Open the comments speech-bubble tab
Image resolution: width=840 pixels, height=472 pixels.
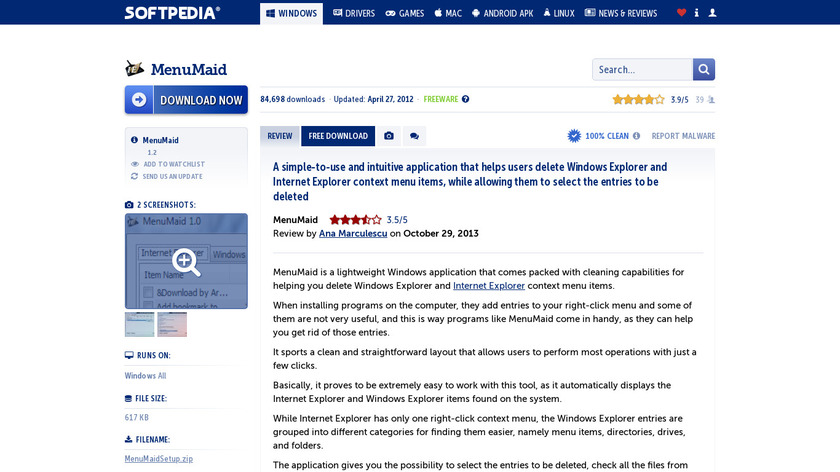414,136
